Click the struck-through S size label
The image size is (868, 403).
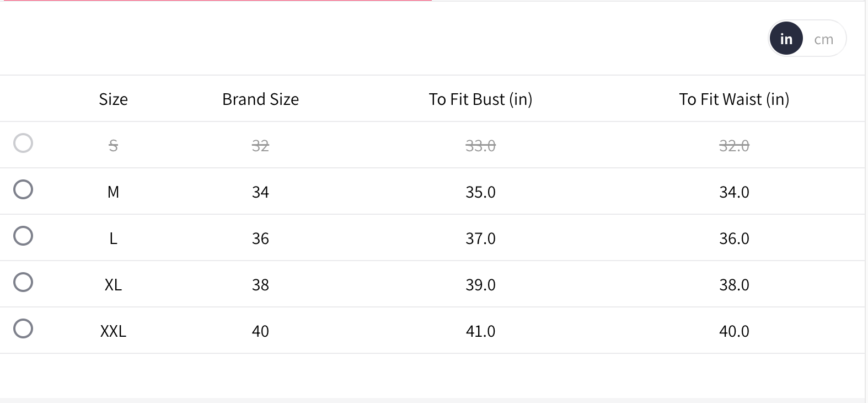click(x=113, y=146)
